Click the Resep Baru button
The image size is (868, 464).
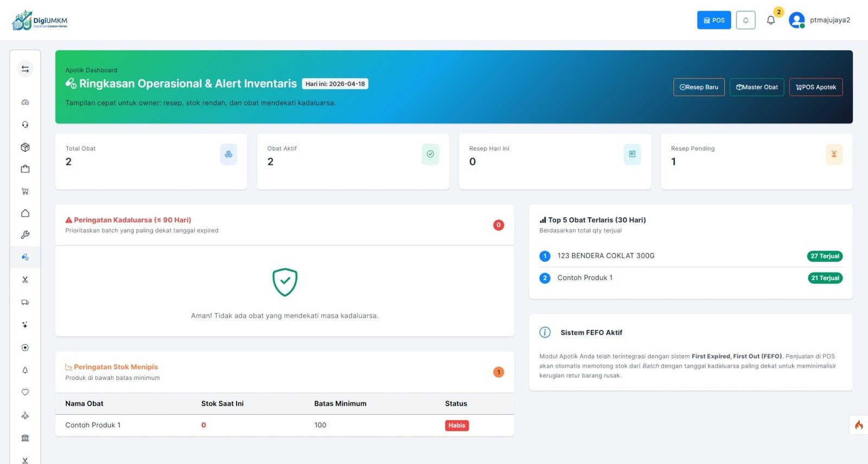pos(699,87)
